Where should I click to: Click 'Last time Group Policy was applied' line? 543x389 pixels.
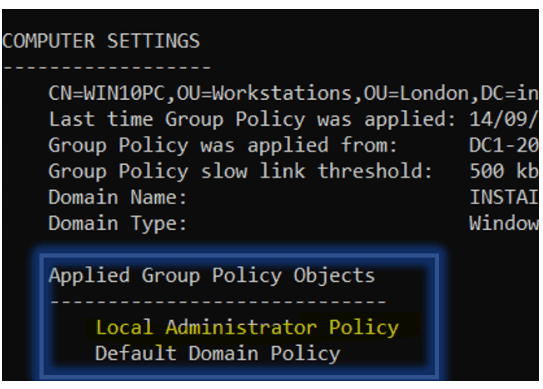click(293, 120)
